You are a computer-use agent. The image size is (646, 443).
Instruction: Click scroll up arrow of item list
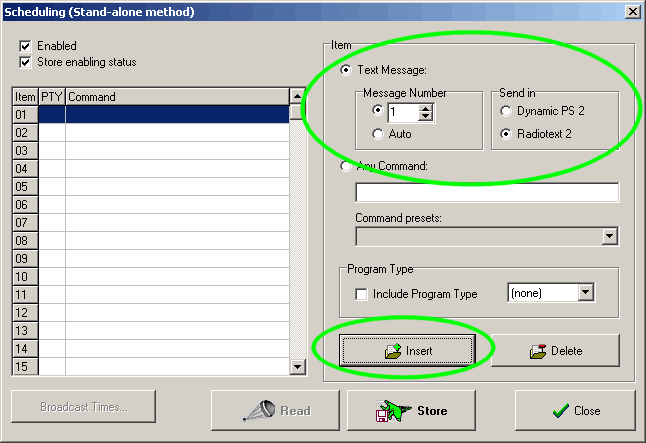(x=297, y=96)
